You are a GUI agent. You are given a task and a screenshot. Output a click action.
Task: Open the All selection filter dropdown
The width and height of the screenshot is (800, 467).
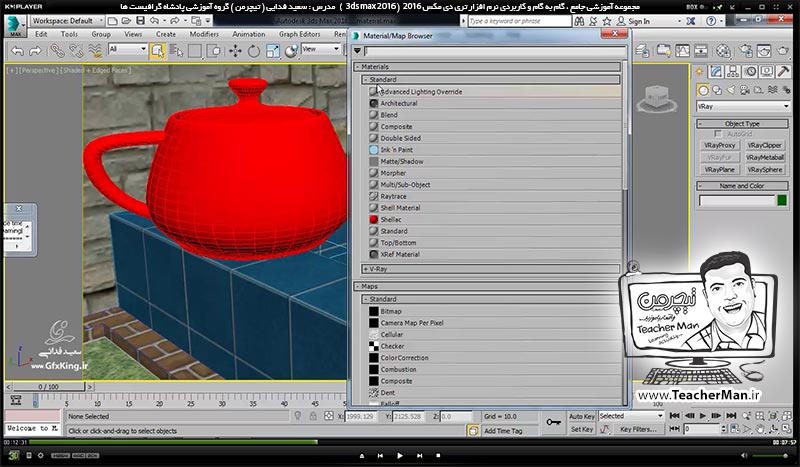128,49
